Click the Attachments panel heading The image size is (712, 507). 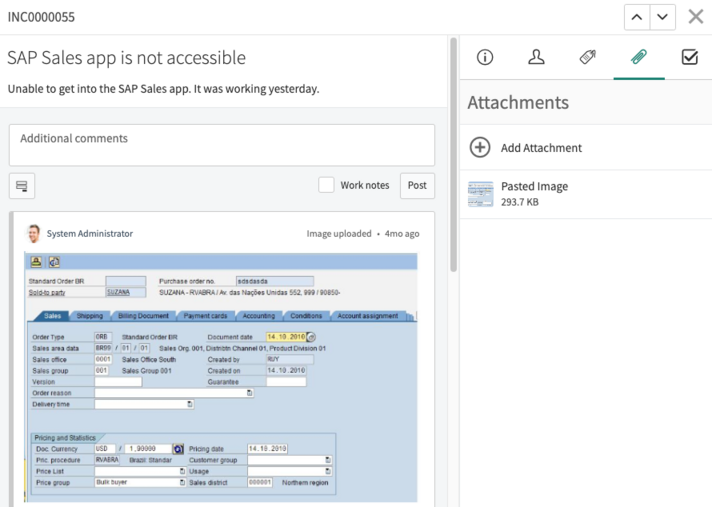point(518,103)
